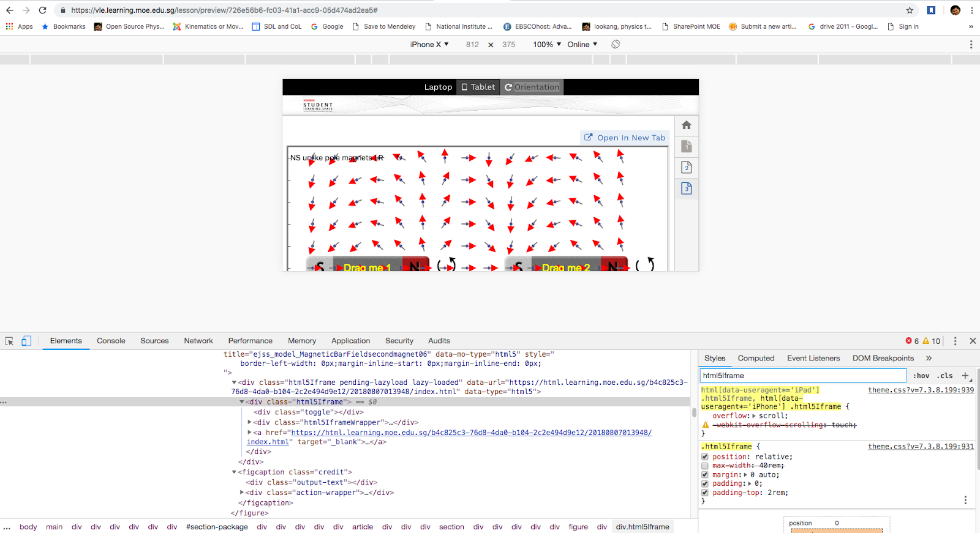Go to lesson home via house icon

687,125
